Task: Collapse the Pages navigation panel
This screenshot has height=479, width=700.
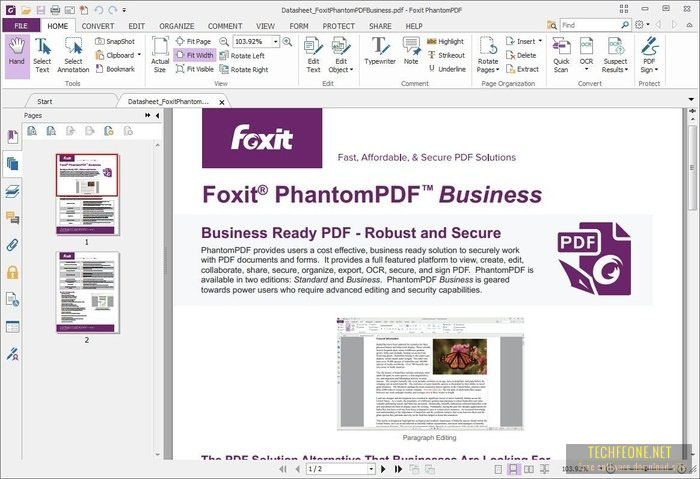Action: tap(157, 116)
